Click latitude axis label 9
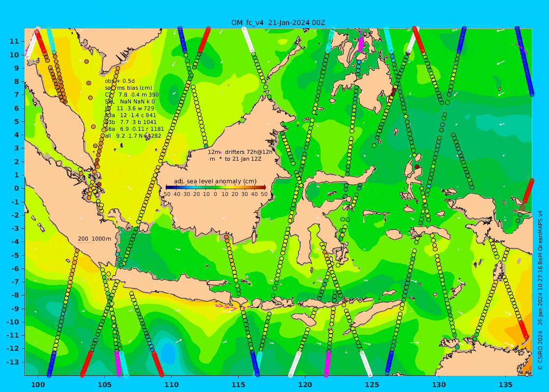 [17, 68]
